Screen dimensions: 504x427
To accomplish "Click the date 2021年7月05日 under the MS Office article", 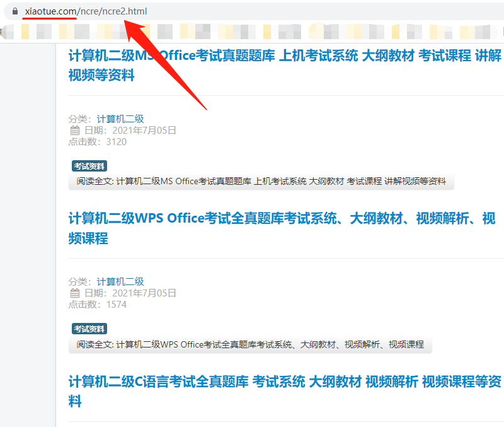I will point(144,131).
